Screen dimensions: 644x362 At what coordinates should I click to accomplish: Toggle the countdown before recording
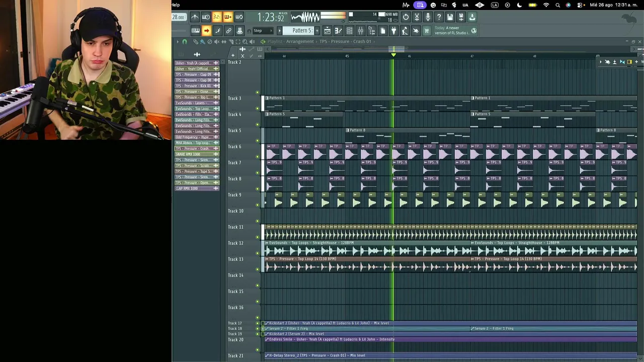pyautogui.click(x=217, y=17)
